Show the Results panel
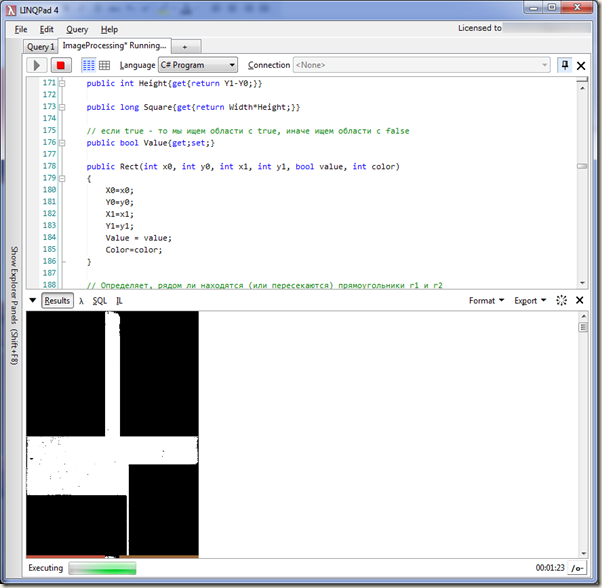This screenshot has height=588, width=602. (x=57, y=301)
